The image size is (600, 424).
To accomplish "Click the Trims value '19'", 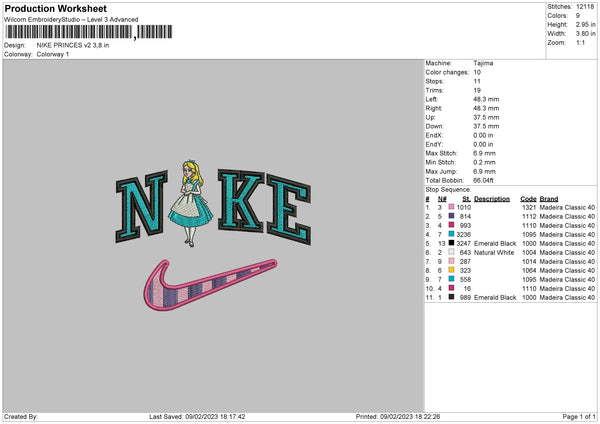I will [x=477, y=90].
